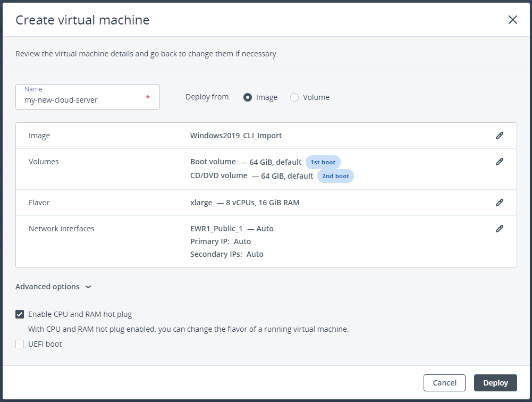Viewport: 532px width, 402px height.
Task: Edit Network interfaces via pencil icon
Action: click(499, 229)
